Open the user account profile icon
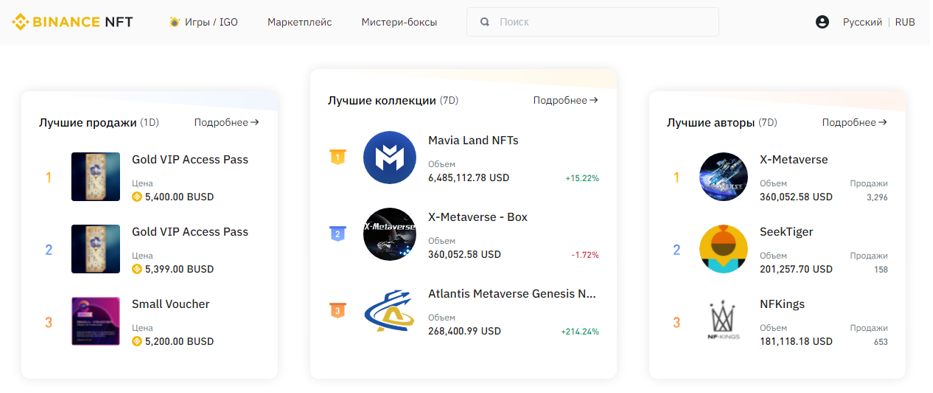This screenshot has width=933, height=393. (x=822, y=22)
